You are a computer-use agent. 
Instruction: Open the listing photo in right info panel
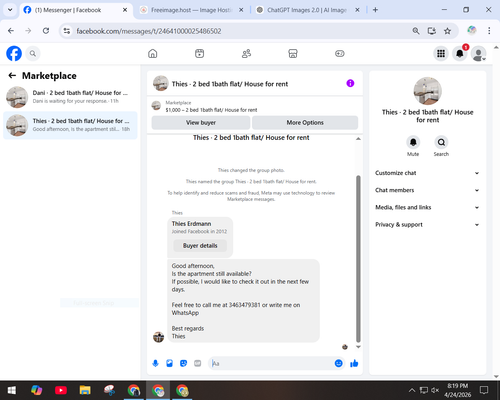[428, 91]
